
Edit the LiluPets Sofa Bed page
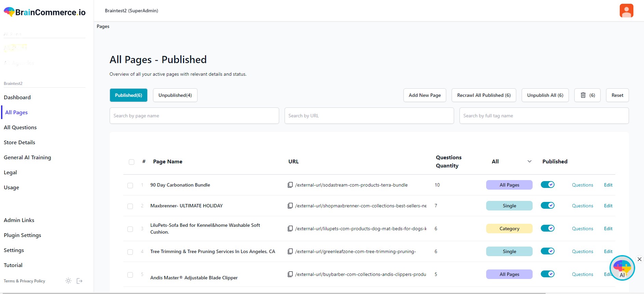608,229
